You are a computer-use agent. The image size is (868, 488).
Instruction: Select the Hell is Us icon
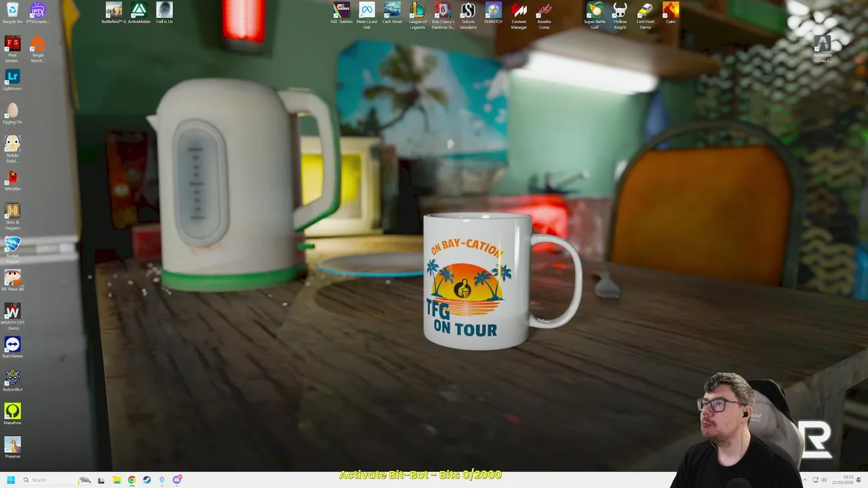click(164, 14)
